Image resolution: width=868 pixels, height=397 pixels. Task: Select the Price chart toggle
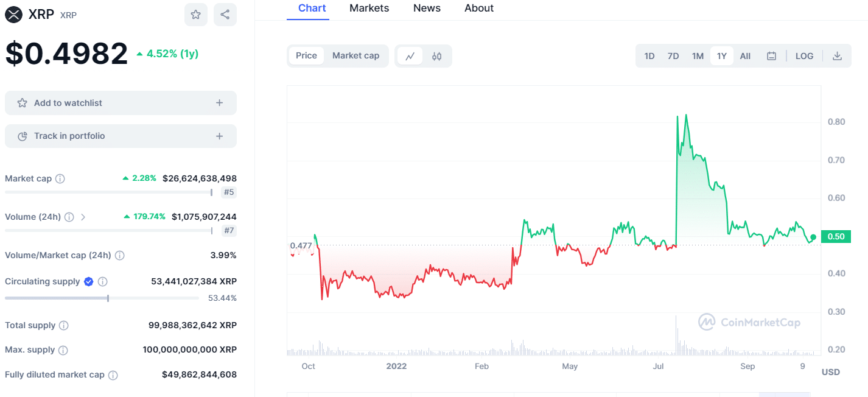pos(306,56)
